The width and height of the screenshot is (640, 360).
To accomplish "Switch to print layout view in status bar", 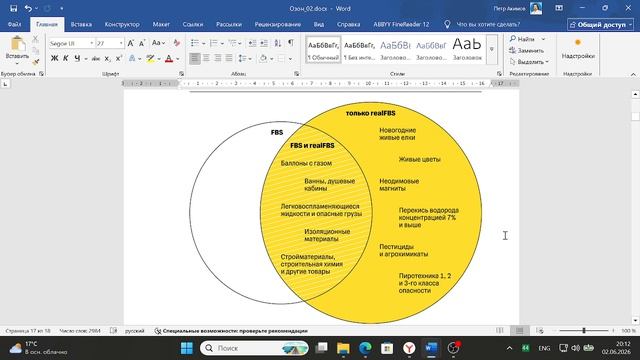I will tap(519, 331).
